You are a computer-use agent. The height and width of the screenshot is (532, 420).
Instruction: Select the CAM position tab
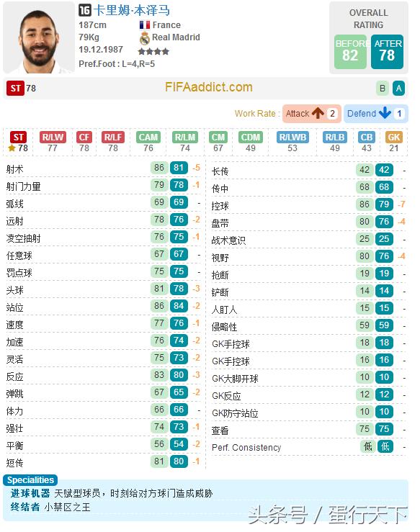coord(148,142)
